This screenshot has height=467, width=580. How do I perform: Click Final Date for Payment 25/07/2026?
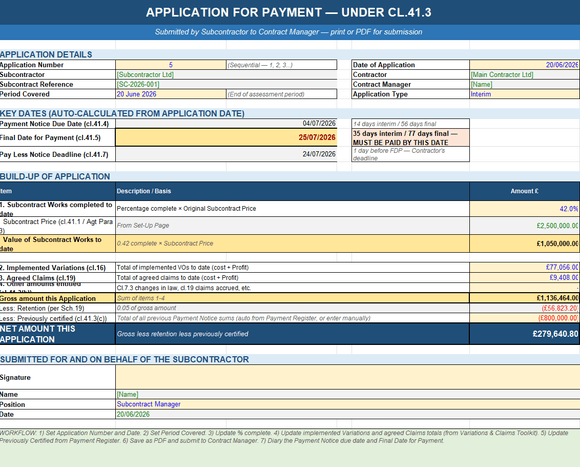226,138
